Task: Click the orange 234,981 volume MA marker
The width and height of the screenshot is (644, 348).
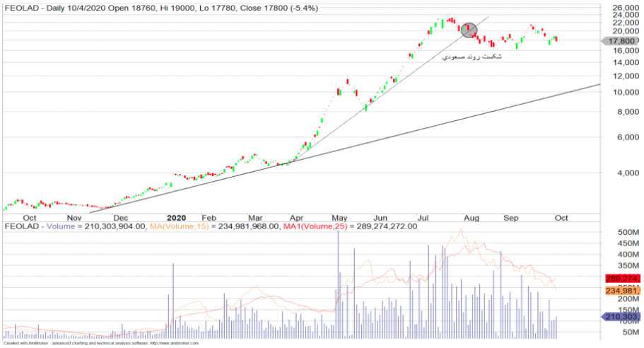Action: coord(623,291)
